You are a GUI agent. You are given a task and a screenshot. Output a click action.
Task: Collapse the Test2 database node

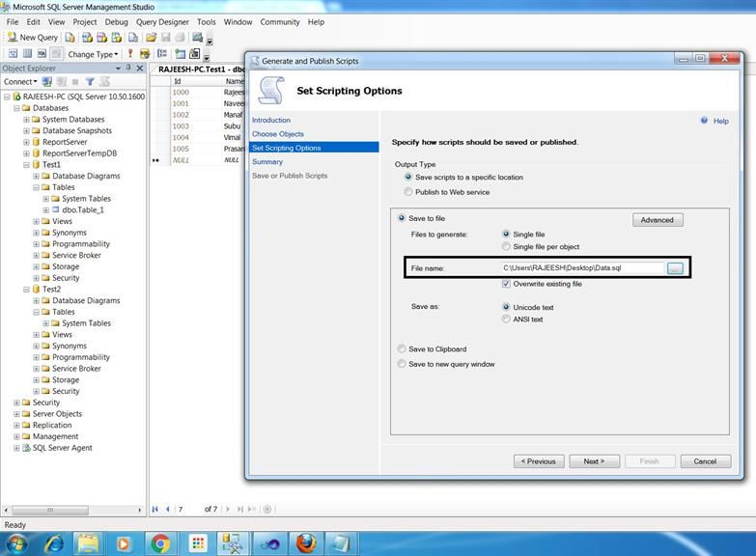(x=26, y=289)
